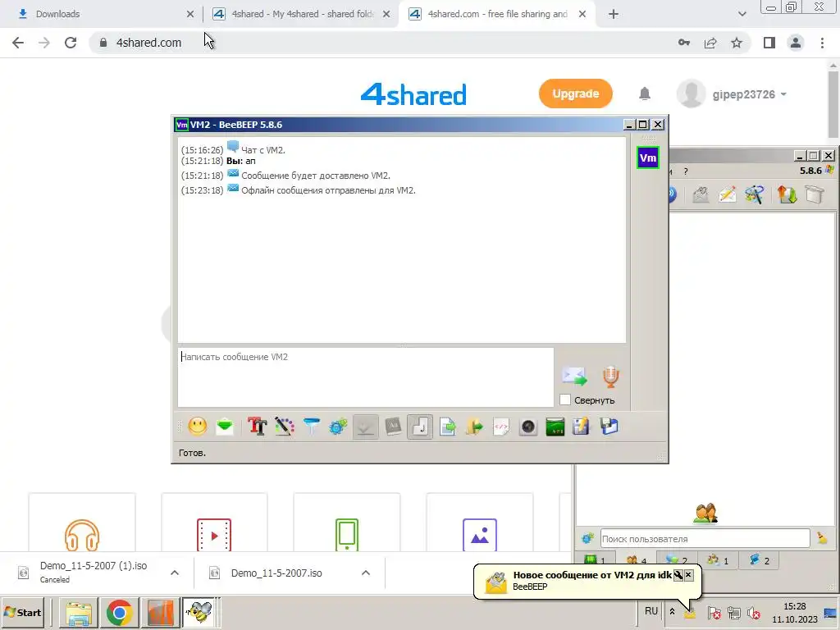Send the message with envelope arrow button
The width and height of the screenshot is (840, 630).
point(574,376)
